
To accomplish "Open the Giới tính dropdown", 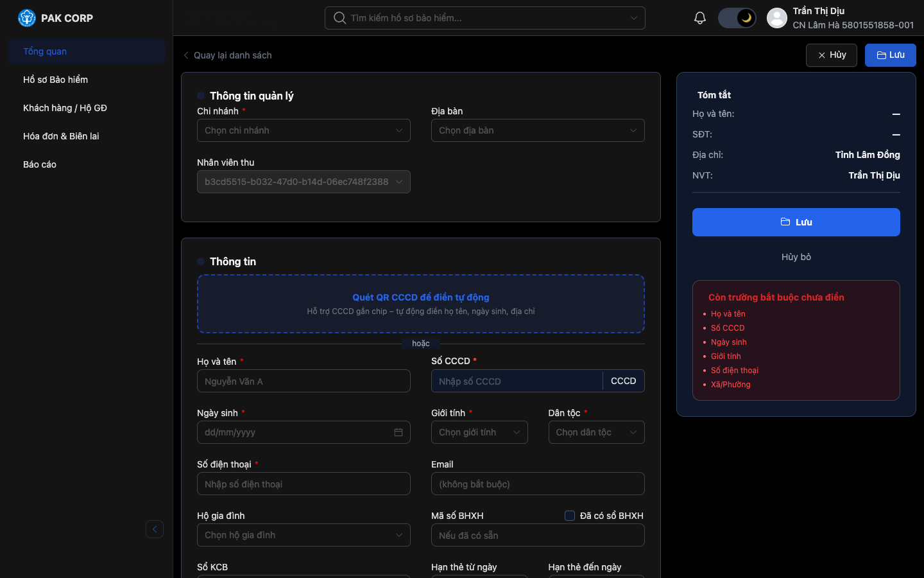I will (479, 432).
